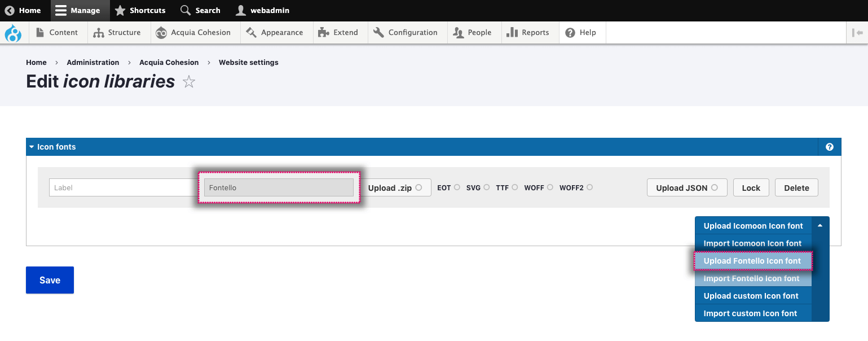Click the Appearance brush icon
Screen dimensions: 868x341
252,32
